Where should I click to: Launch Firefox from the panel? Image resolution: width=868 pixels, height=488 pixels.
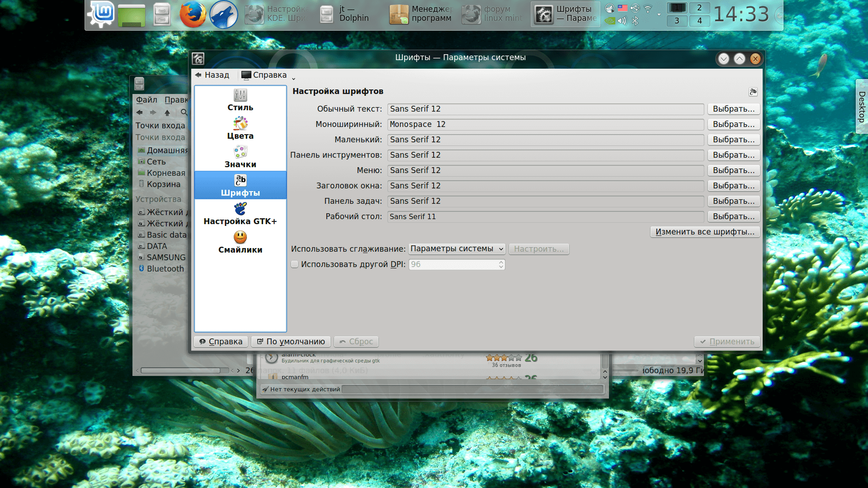pos(193,15)
